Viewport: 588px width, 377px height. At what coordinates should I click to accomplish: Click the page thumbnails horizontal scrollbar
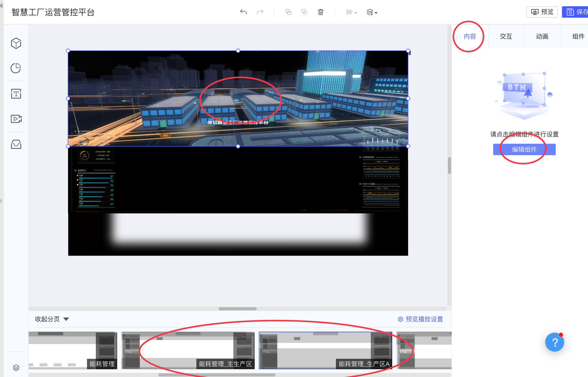pos(217,375)
